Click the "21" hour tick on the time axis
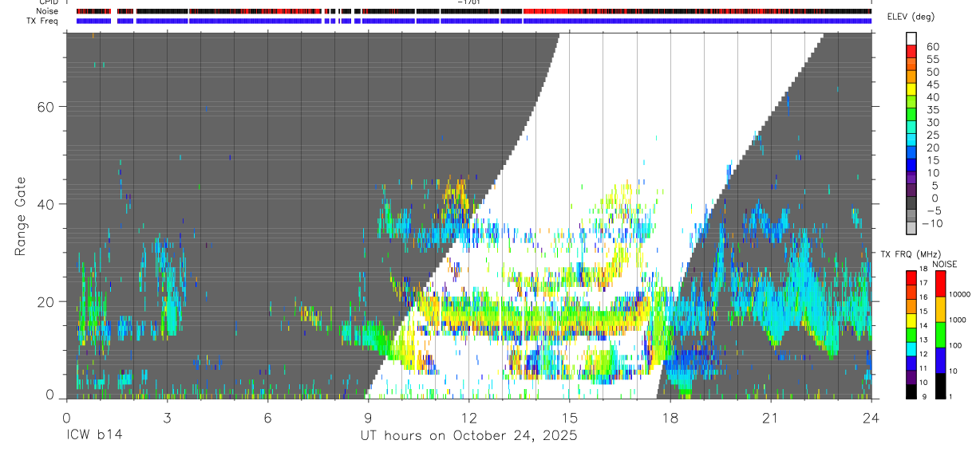This screenshot has width=980, height=452. point(770,418)
